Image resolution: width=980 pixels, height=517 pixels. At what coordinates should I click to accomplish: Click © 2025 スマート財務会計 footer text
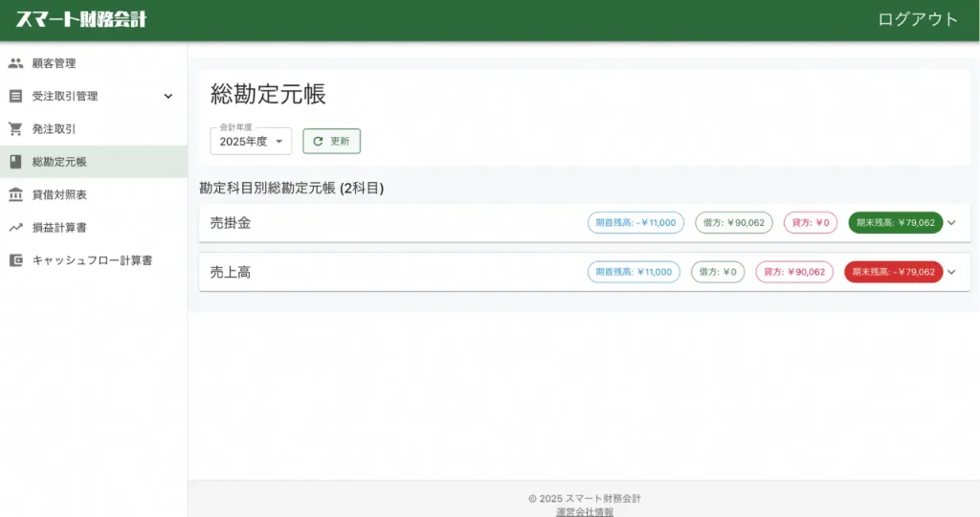coord(585,498)
